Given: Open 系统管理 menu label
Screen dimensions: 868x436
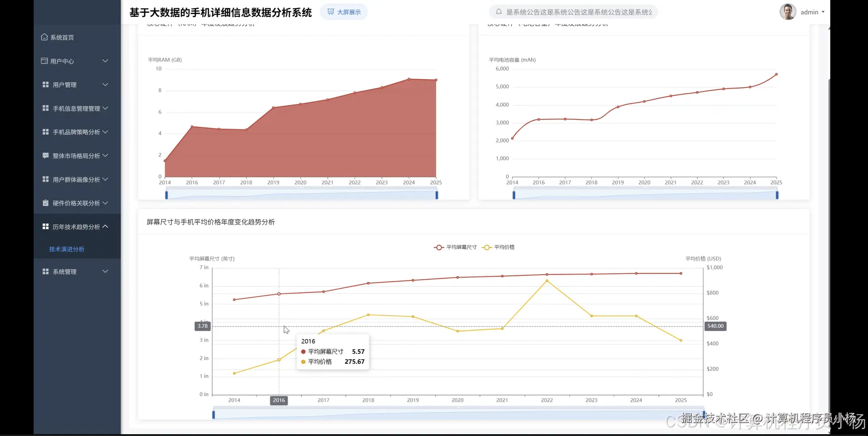Looking at the screenshot, I should (65, 271).
